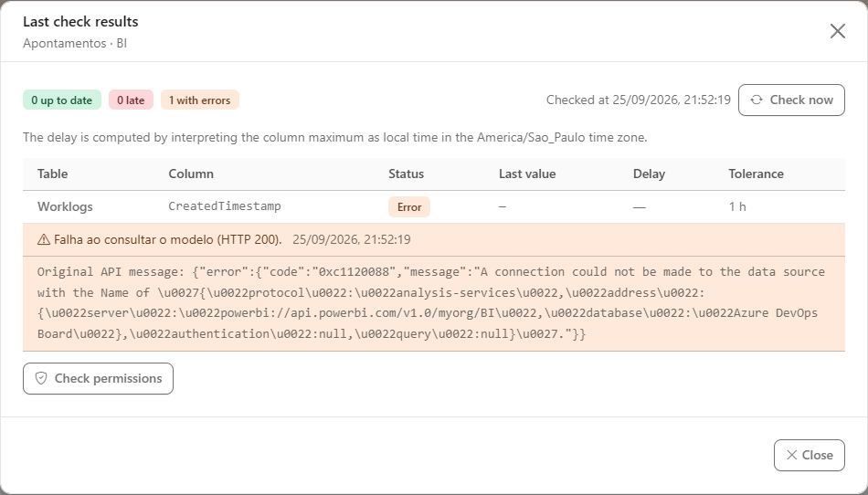
Task: Click the Check now button
Action: [x=791, y=100]
